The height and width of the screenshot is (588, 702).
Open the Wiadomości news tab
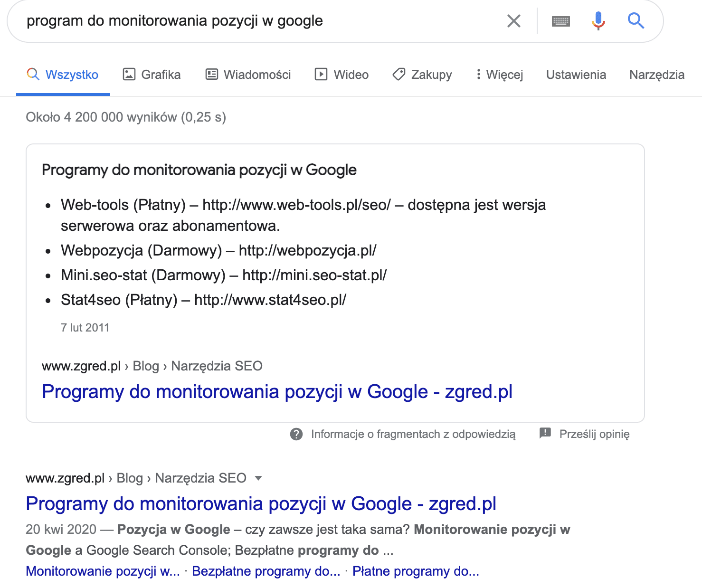pyautogui.click(x=248, y=75)
